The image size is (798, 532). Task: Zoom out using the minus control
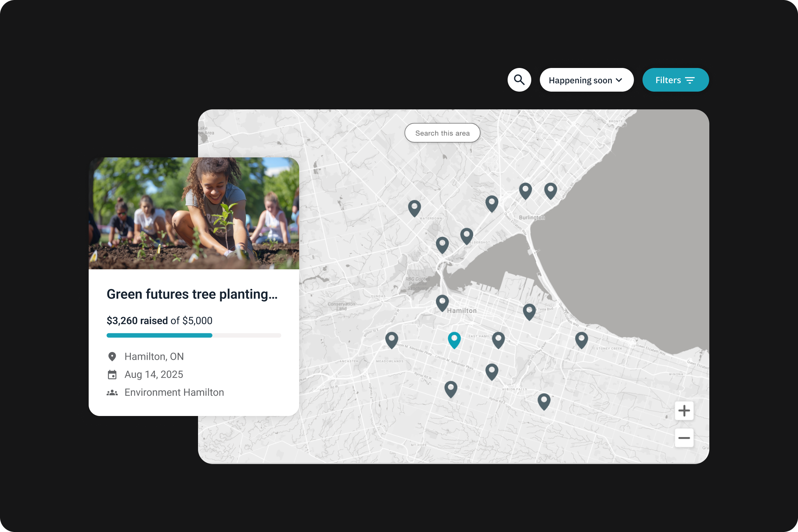(x=684, y=438)
